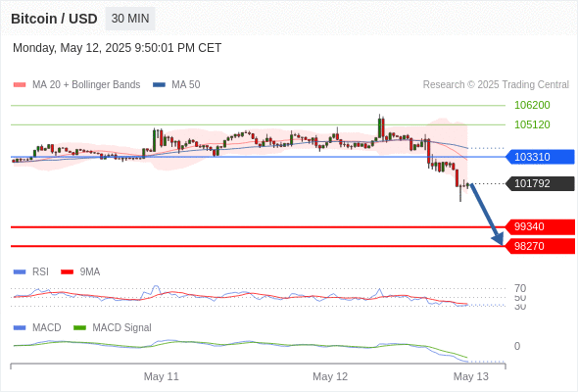Click the 105120 green resistance label
578x392 pixels.
(x=532, y=124)
